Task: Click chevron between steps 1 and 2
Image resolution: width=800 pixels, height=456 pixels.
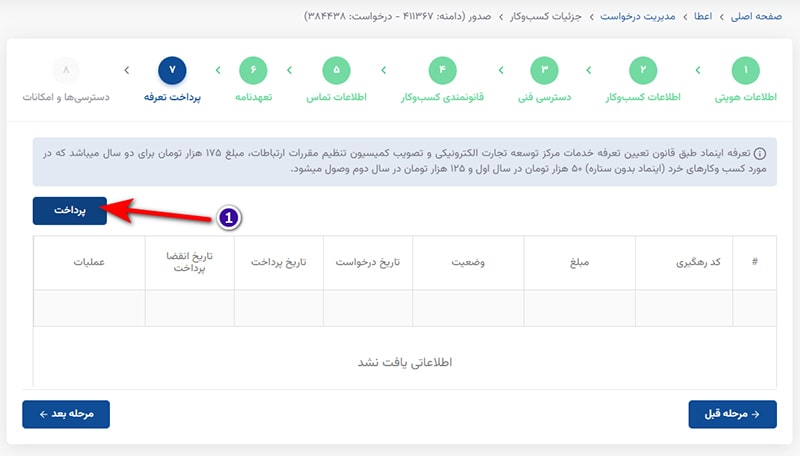Action: 697,70
